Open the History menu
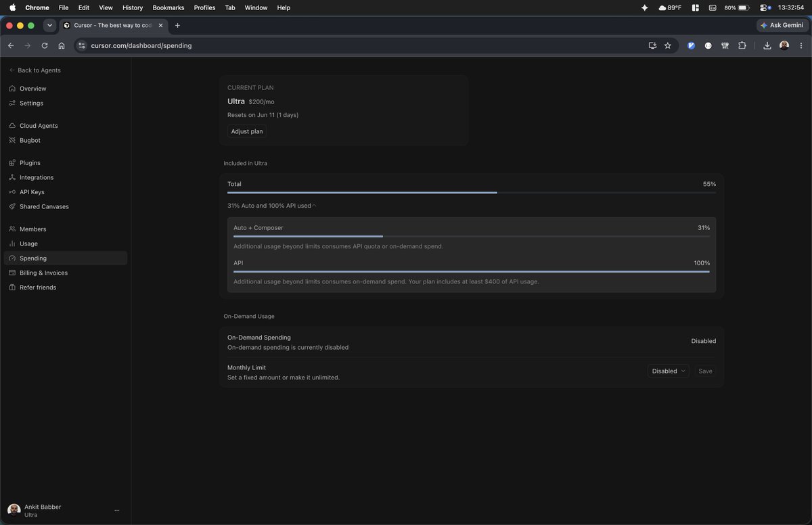812x525 pixels. click(133, 7)
